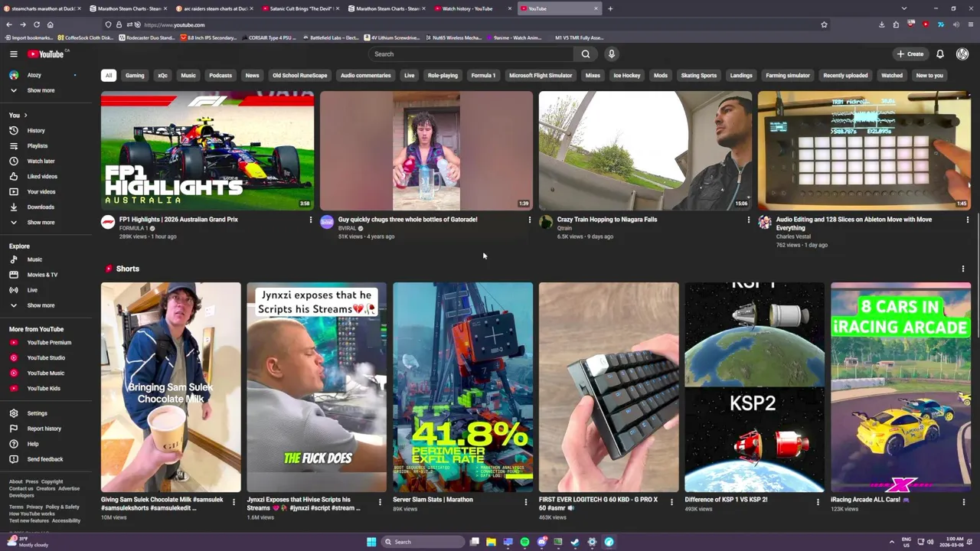980x551 pixels.
Task: Open options menu for Gatorade video
Action: [x=530, y=220]
